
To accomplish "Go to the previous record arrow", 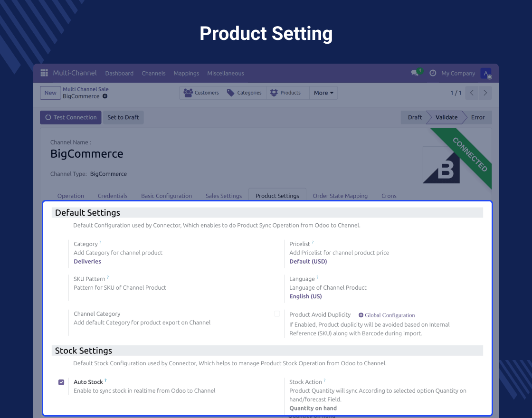I will click(x=472, y=93).
